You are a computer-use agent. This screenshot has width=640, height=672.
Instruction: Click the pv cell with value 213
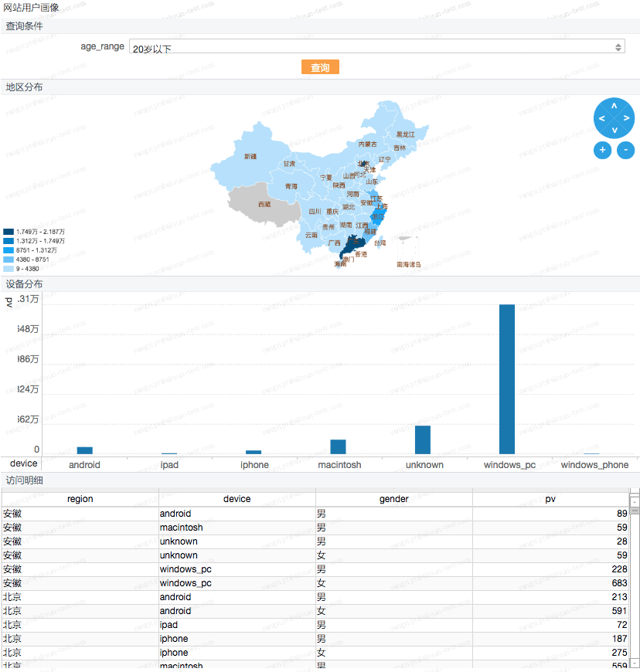click(550, 596)
